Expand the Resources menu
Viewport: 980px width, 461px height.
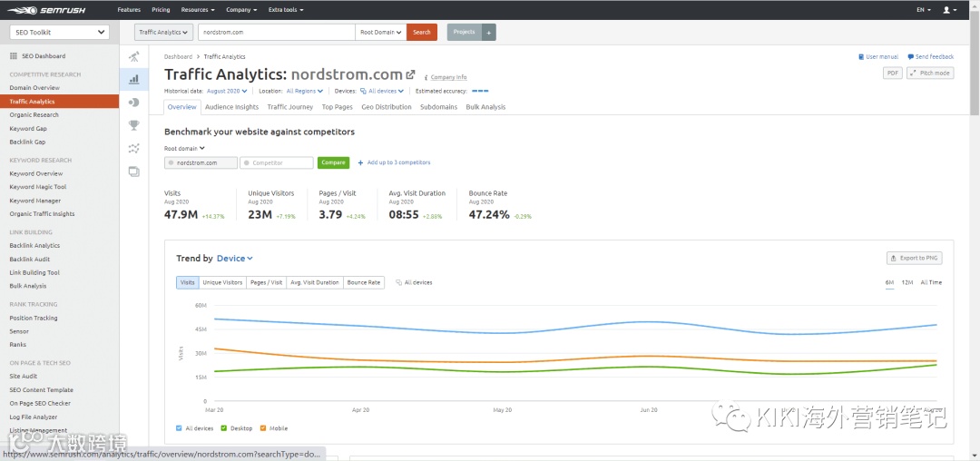pos(198,10)
